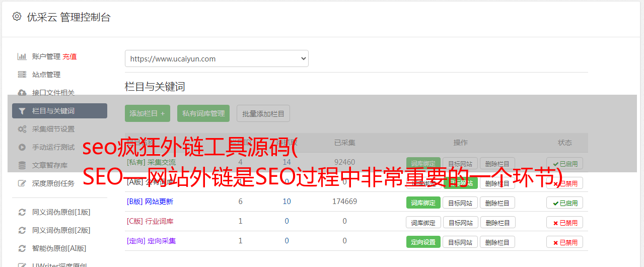
Task: Click the 174669 collected count cell
Action: tap(344, 202)
